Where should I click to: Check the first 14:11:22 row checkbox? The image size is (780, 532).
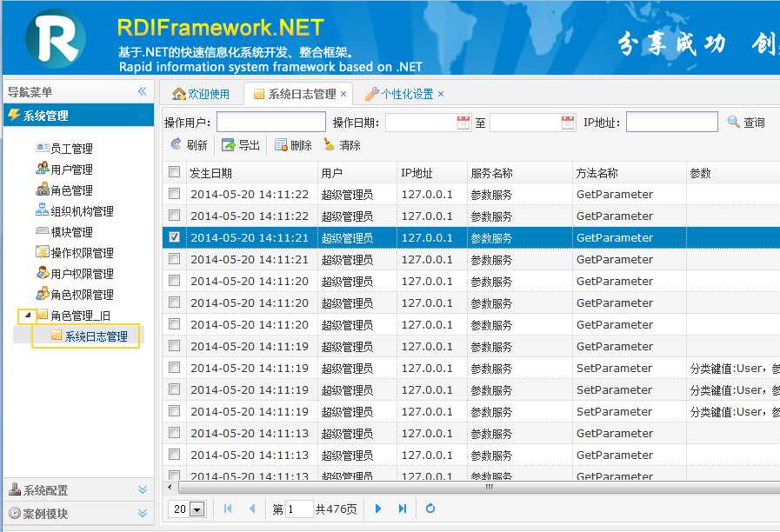pos(174,193)
